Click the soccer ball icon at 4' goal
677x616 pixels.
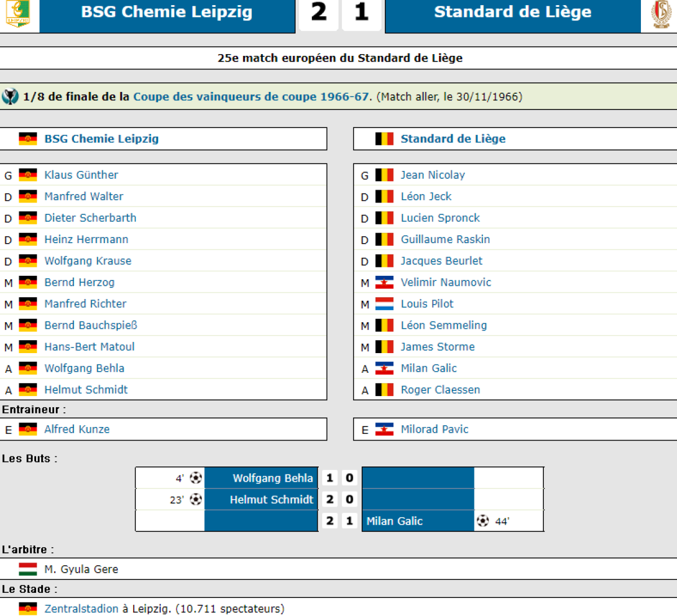tap(196, 478)
